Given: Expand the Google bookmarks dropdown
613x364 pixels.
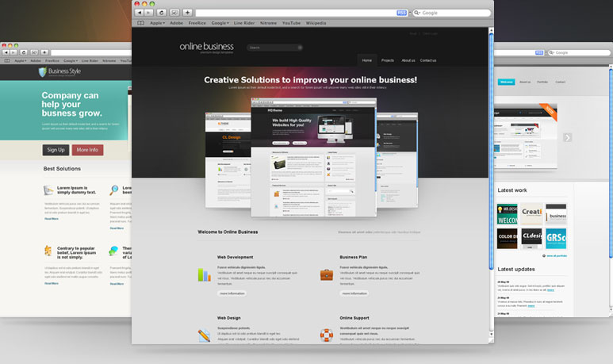Looking at the screenshot, I should [x=220, y=23].
